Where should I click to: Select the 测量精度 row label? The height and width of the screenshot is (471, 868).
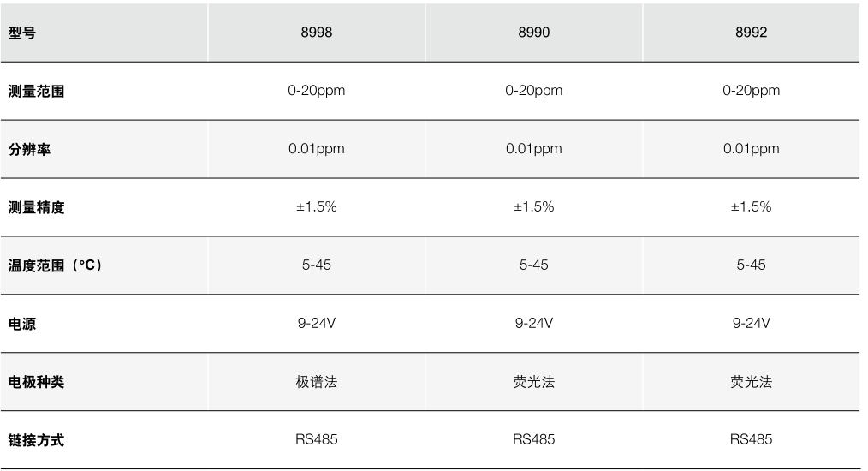coord(36,207)
